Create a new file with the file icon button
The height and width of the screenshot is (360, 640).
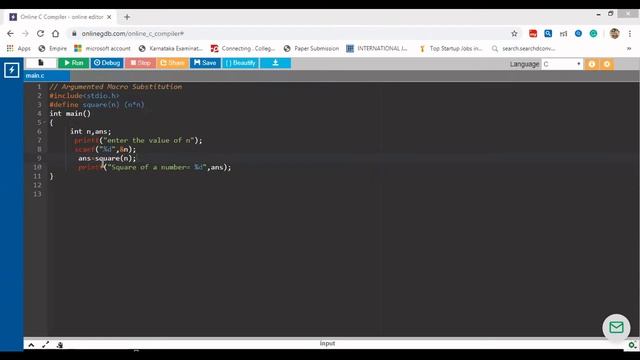pyautogui.click(x=41, y=63)
